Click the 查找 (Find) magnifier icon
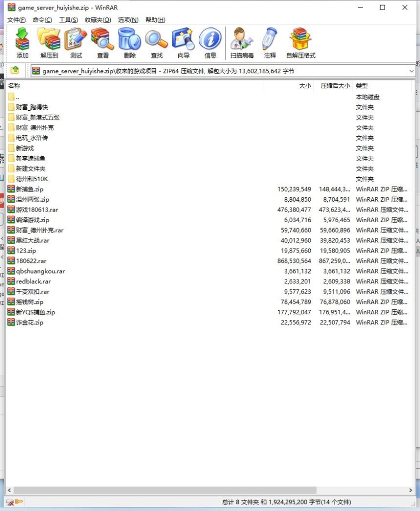 (157, 43)
